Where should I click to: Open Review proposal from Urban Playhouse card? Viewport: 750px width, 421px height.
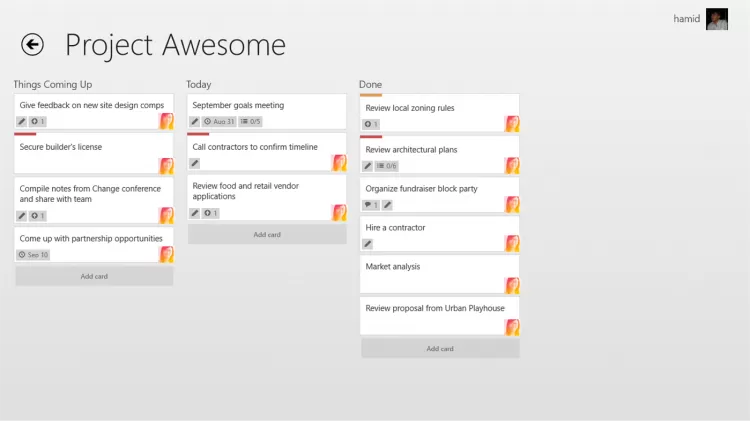pos(440,316)
